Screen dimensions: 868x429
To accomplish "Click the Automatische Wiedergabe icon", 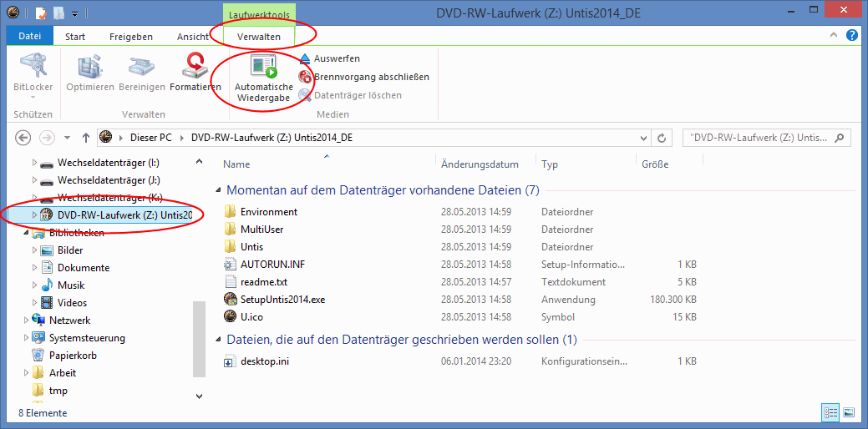I will click(263, 67).
